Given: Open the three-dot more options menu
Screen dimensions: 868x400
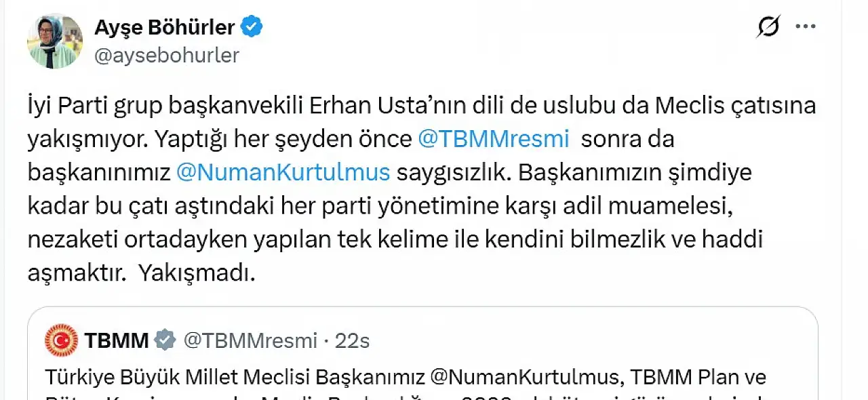Looking at the screenshot, I should point(805,28).
